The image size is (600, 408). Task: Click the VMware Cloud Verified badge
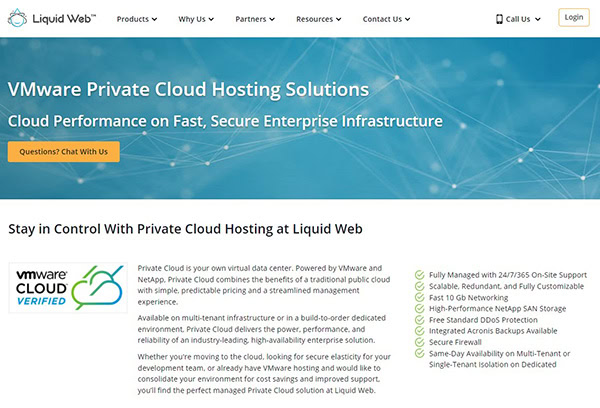(66, 288)
